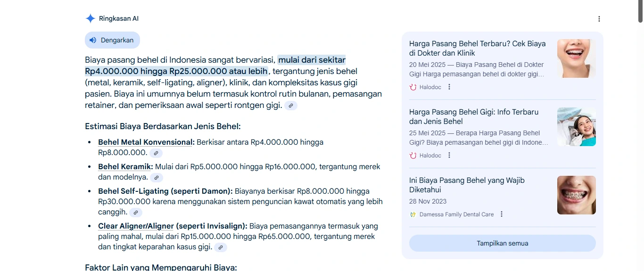Click the Behel Keramik term
This screenshot has width=644, height=271.
click(x=125, y=166)
